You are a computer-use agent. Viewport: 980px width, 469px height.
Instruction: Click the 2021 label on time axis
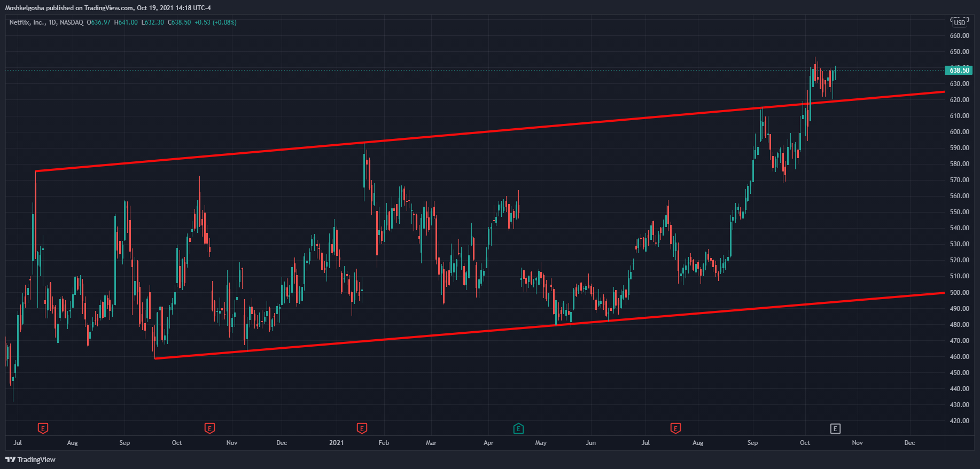tap(337, 443)
